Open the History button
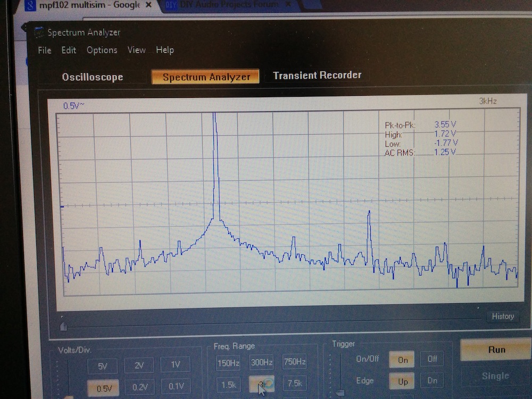 [503, 316]
